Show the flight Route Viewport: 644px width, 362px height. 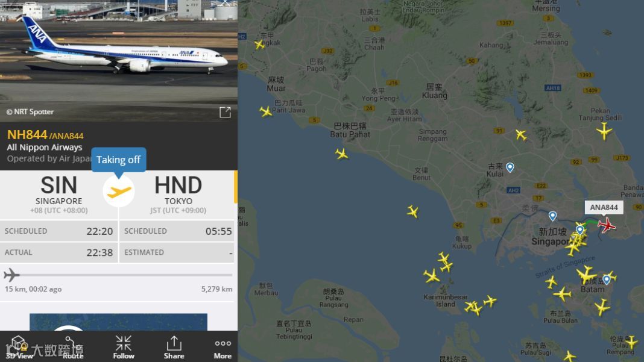point(73,347)
